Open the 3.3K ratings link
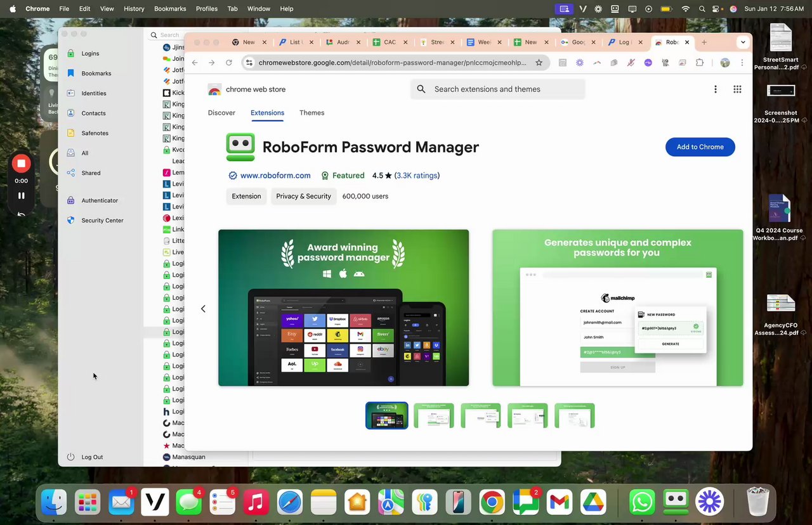Image resolution: width=812 pixels, height=525 pixels. click(417, 176)
